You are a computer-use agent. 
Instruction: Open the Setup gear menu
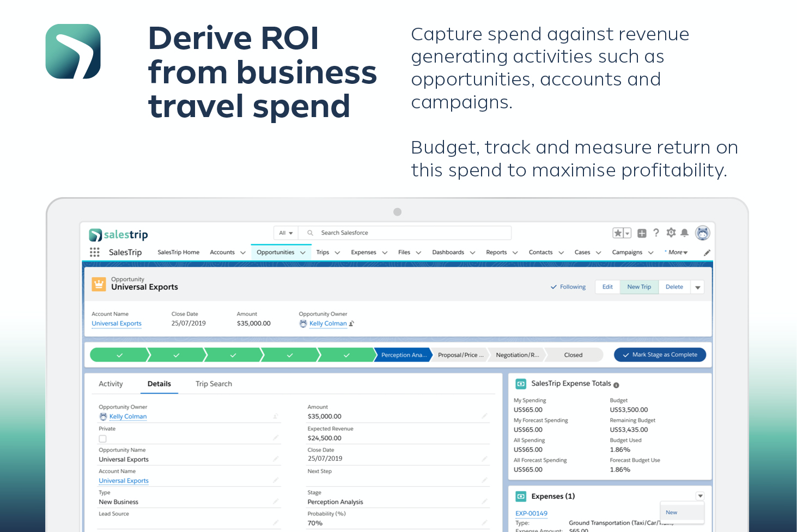click(671, 233)
